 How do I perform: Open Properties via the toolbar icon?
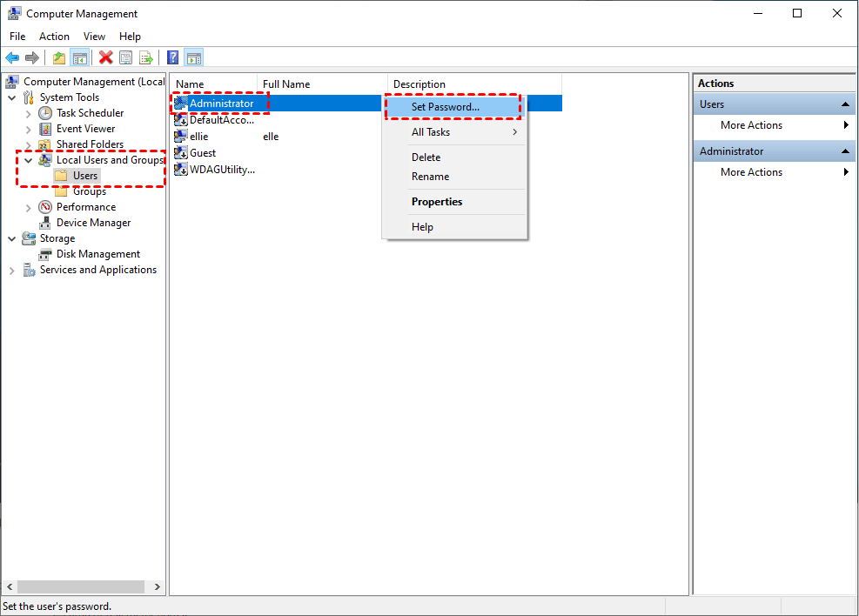tap(126, 58)
